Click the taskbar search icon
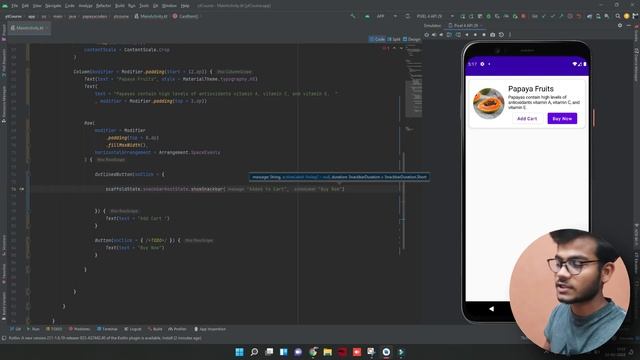This screenshot has height=360, width=640. 254,352
